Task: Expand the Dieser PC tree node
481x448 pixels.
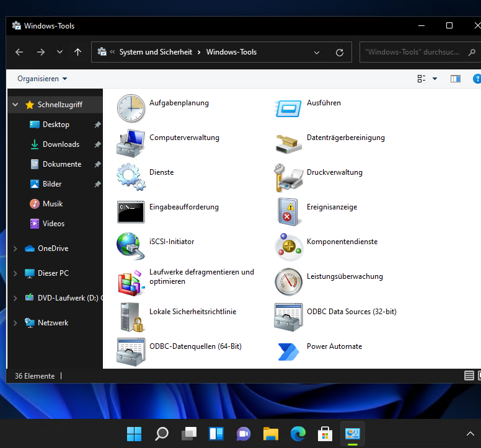Action: (15, 273)
